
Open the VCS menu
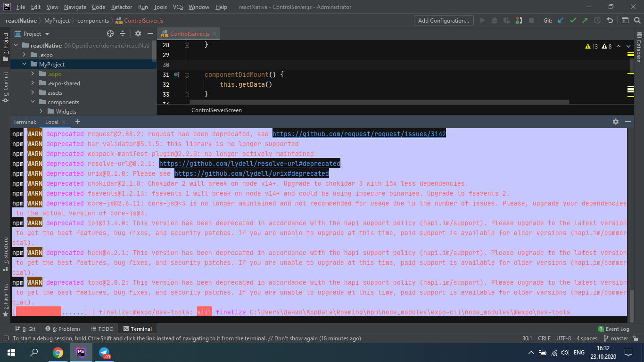pyautogui.click(x=178, y=7)
